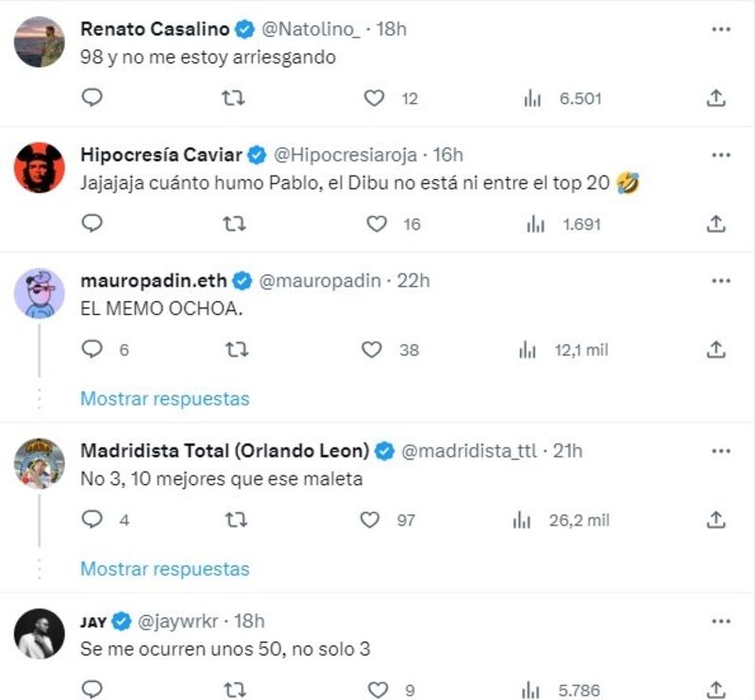
Task: Show replies under Madridista Total's tweet
Action: point(164,569)
